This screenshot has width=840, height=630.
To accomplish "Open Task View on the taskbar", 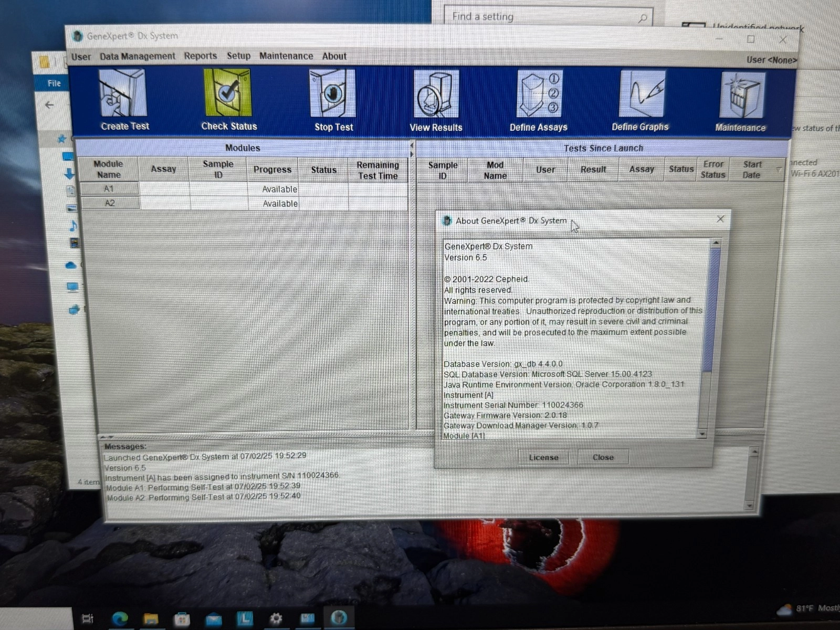I will (x=88, y=619).
